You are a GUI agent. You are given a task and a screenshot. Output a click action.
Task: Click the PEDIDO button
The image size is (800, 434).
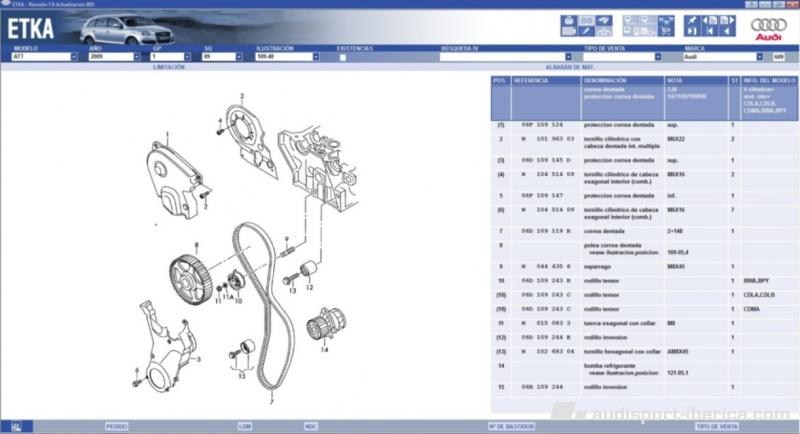click(116, 426)
